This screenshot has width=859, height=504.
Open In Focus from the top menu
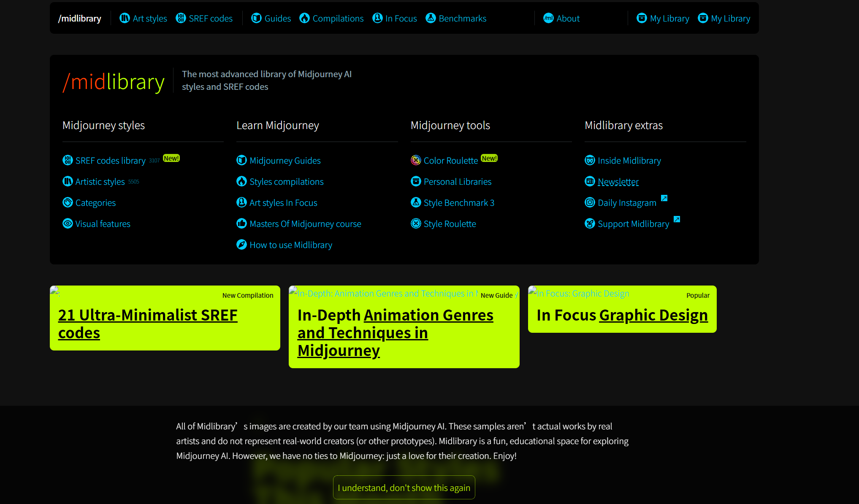click(x=401, y=19)
